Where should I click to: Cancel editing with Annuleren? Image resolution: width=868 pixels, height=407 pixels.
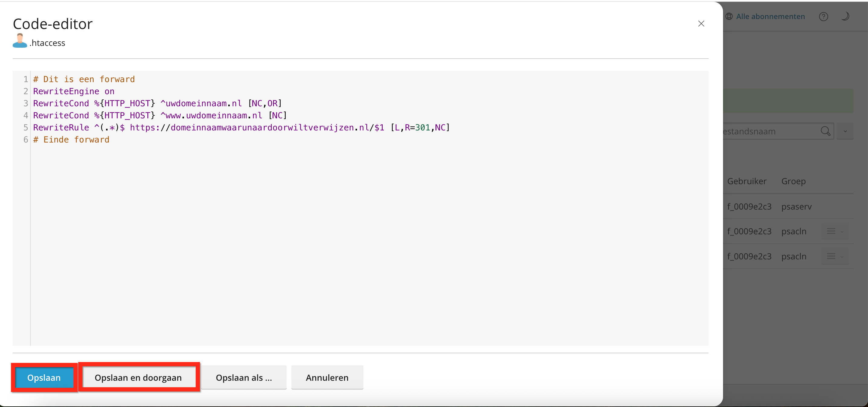327,378
